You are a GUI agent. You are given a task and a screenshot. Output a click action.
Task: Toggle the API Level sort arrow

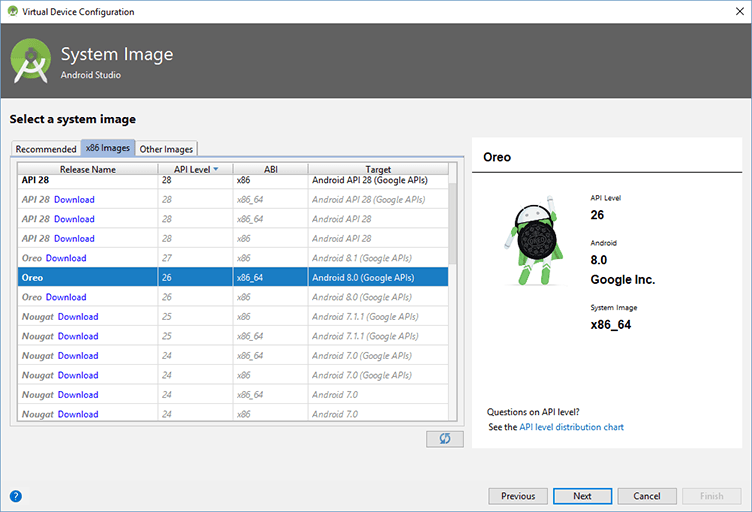coord(216,169)
